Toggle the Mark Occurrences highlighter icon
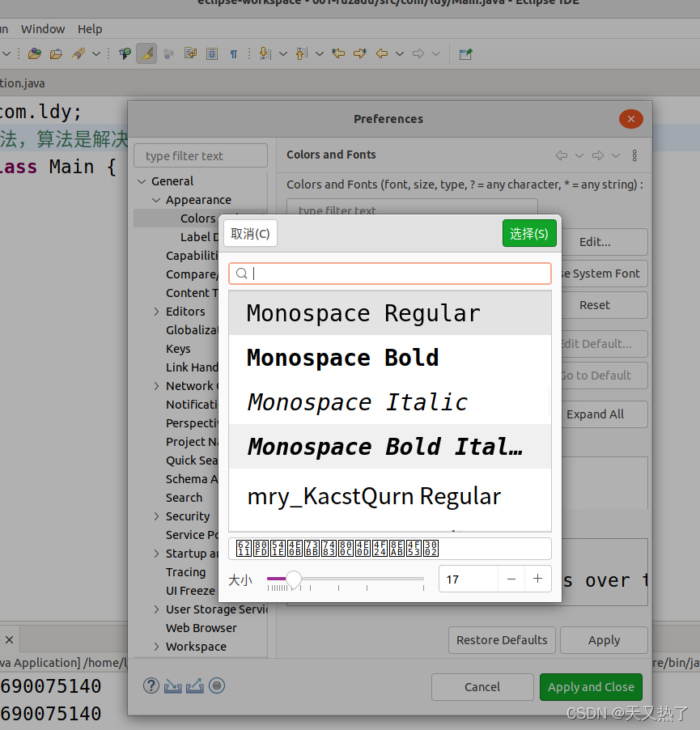This screenshot has width=700, height=730. click(146, 53)
